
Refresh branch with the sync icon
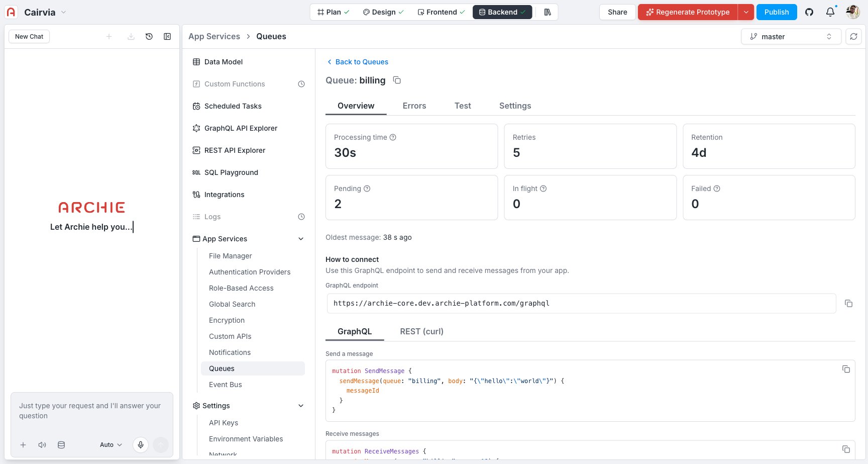click(x=853, y=36)
